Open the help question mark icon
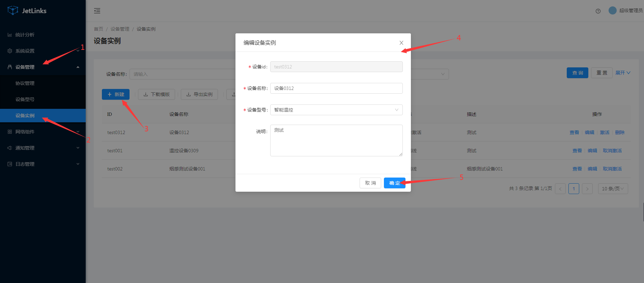The width and height of the screenshot is (644, 283). [598, 11]
